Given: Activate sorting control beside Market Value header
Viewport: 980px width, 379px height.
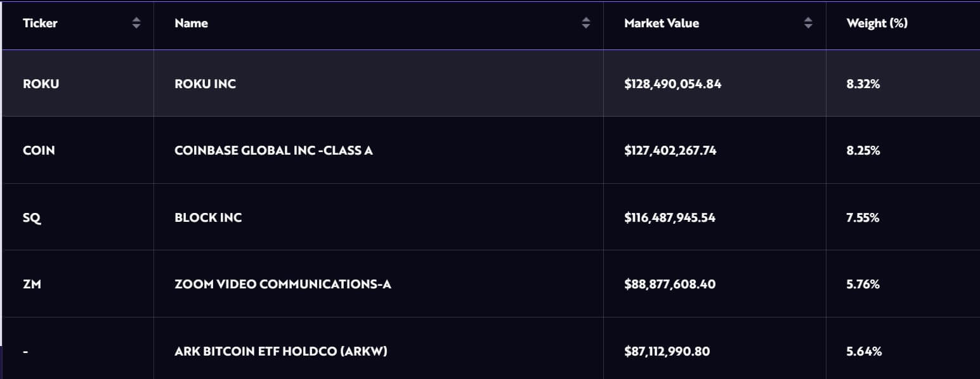Looking at the screenshot, I should click(808, 23).
